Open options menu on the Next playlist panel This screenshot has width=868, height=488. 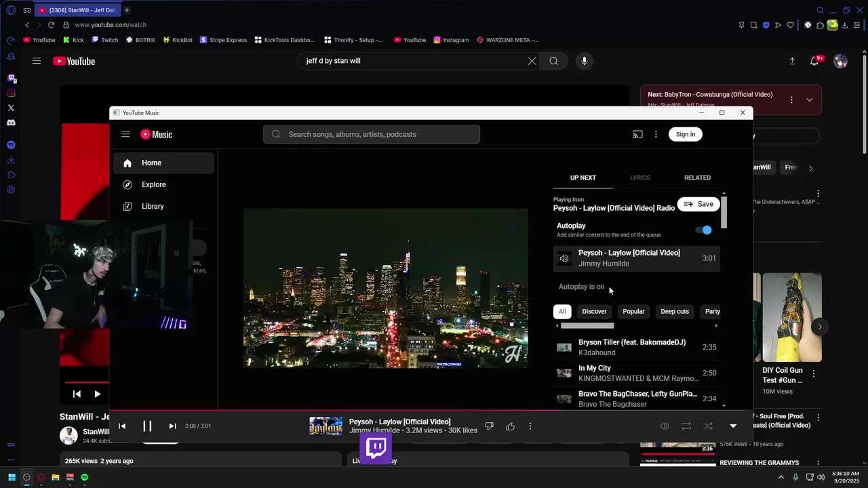point(791,100)
